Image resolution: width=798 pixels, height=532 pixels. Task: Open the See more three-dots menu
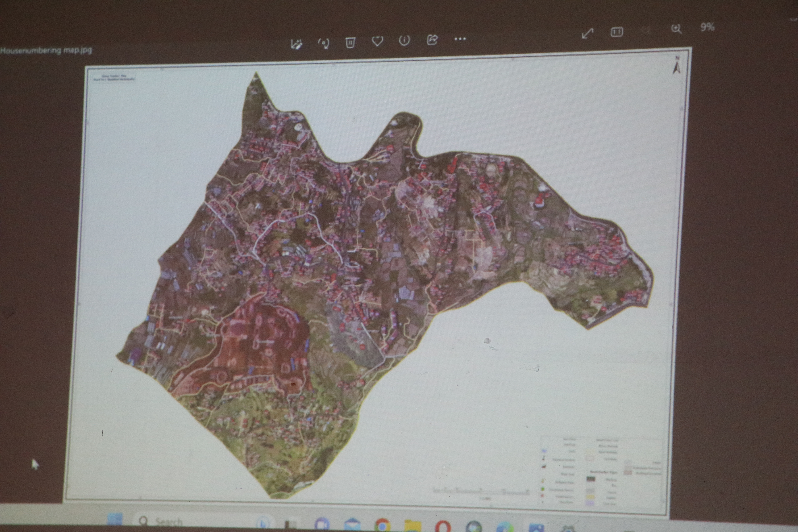tap(460, 39)
